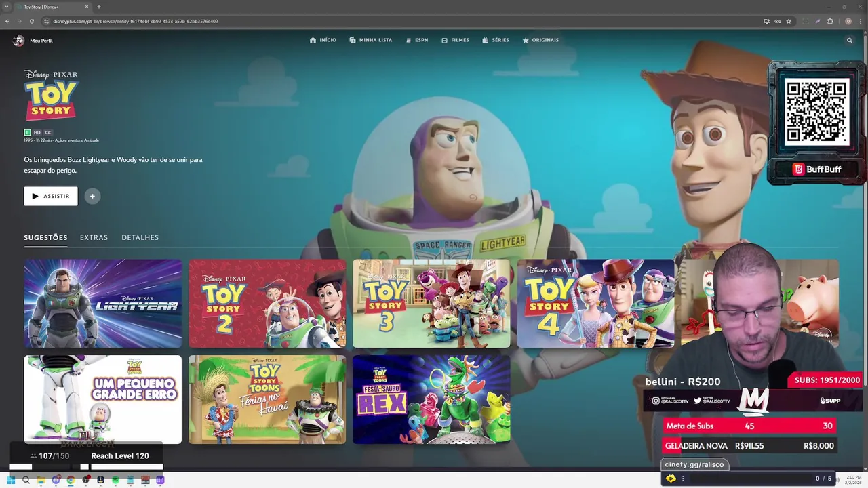The width and height of the screenshot is (868, 488).
Task: Go to the ESPN section
Action: coord(417,41)
